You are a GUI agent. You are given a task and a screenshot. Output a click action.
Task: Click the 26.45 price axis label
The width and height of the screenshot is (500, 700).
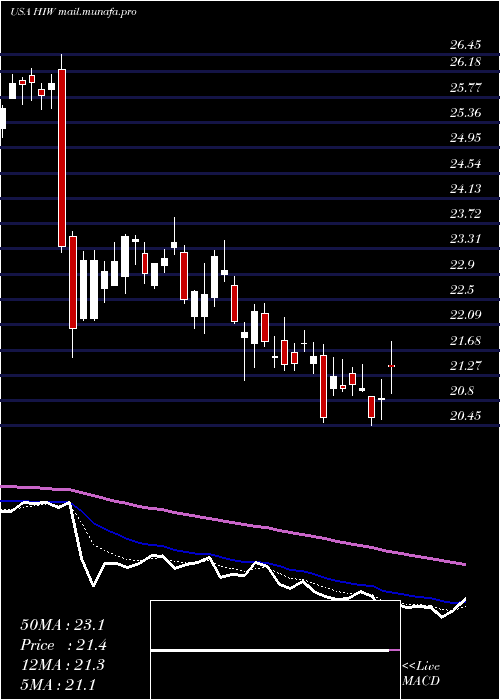[x=466, y=45]
